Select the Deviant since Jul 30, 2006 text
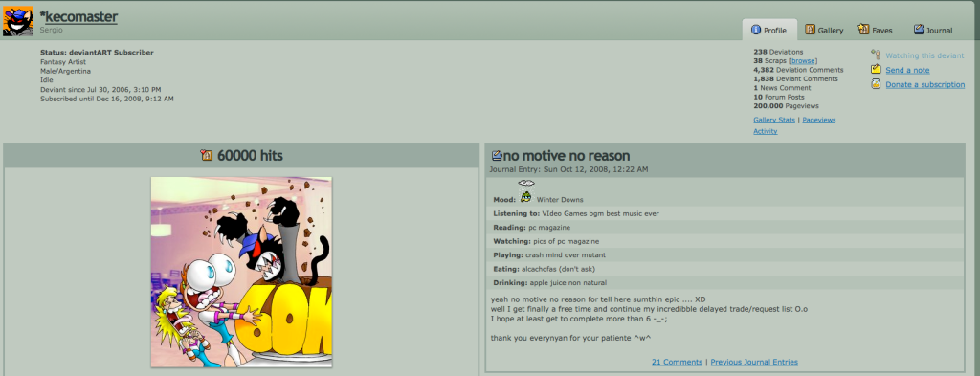 click(x=100, y=89)
